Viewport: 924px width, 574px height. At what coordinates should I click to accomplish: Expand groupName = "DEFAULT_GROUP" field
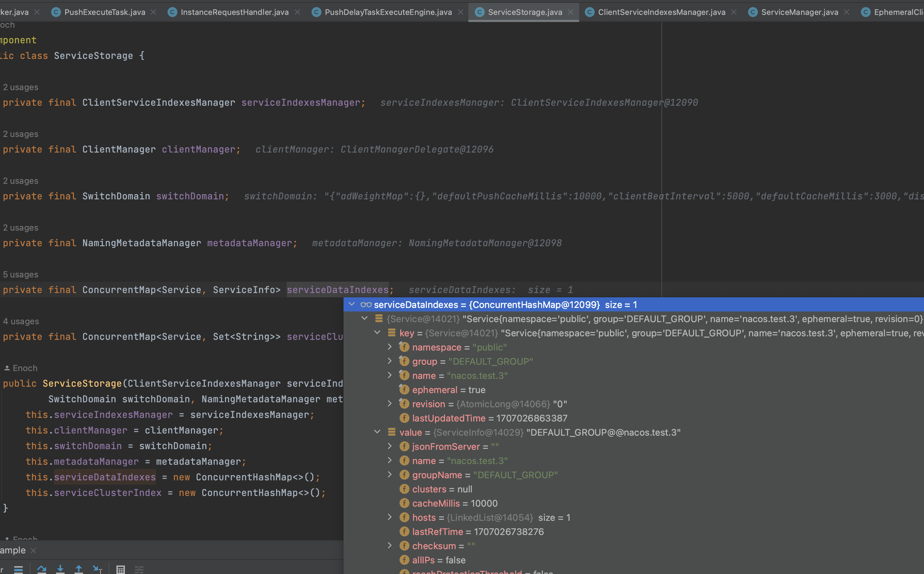pyautogui.click(x=390, y=475)
